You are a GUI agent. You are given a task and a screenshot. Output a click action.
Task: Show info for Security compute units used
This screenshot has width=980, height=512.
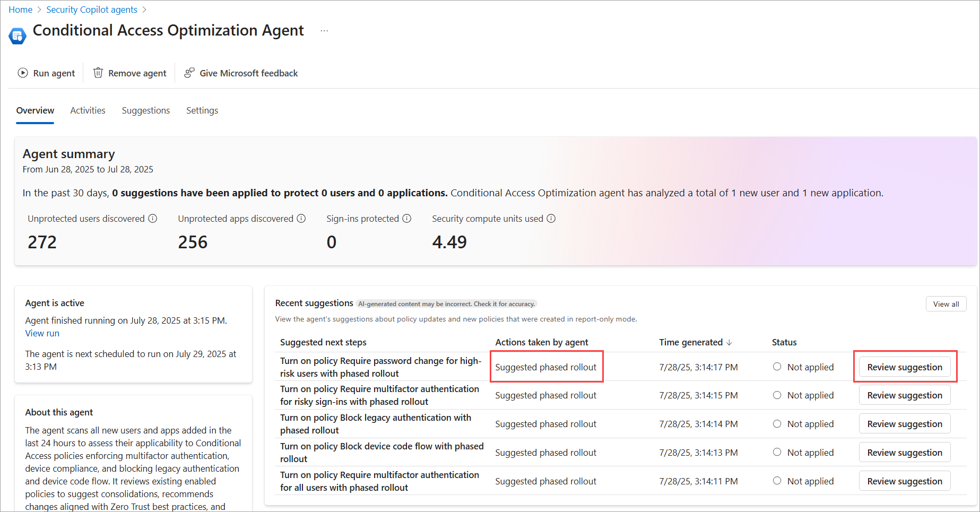(x=551, y=219)
